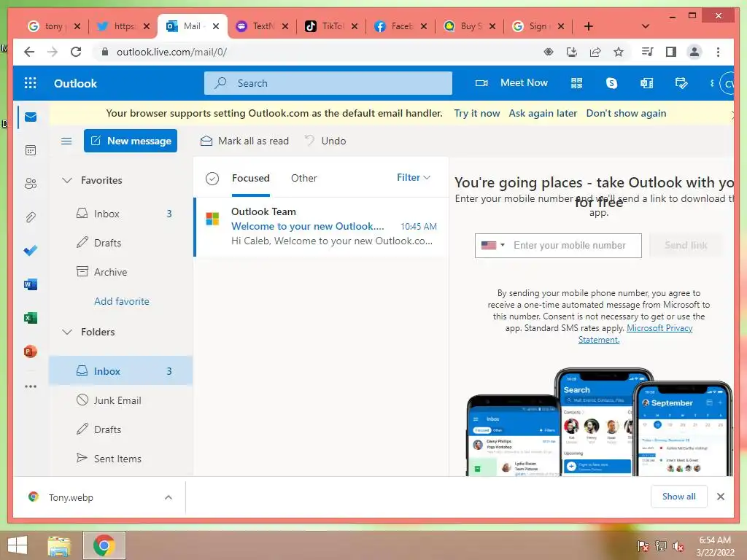Go back to previous page
The height and width of the screenshot is (560, 747).
(x=29, y=52)
